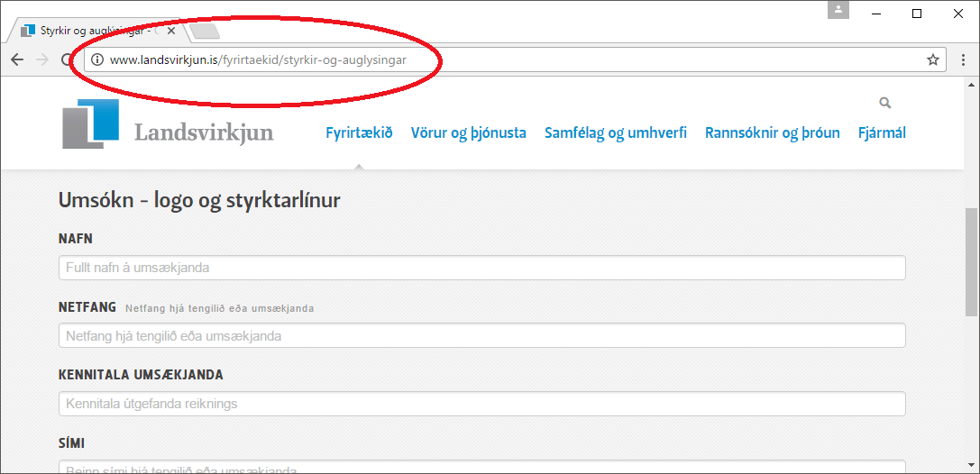Click the SÍMI field label
This screenshot has height=474, width=980.
(x=71, y=443)
